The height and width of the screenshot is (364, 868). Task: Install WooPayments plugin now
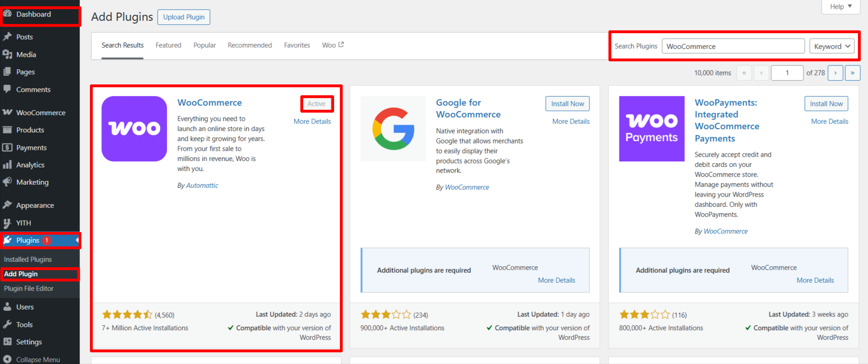[x=826, y=103]
